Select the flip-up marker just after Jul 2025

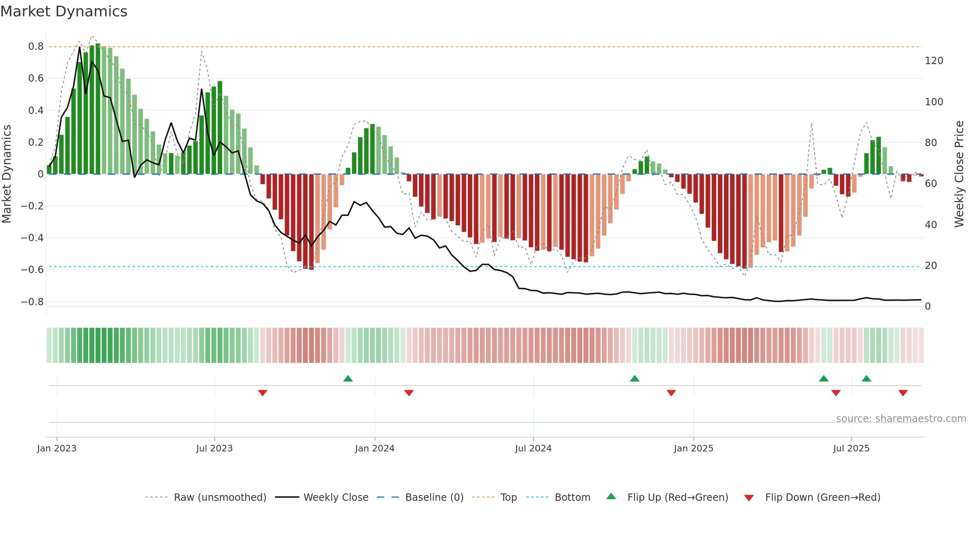click(x=866, y=378)
